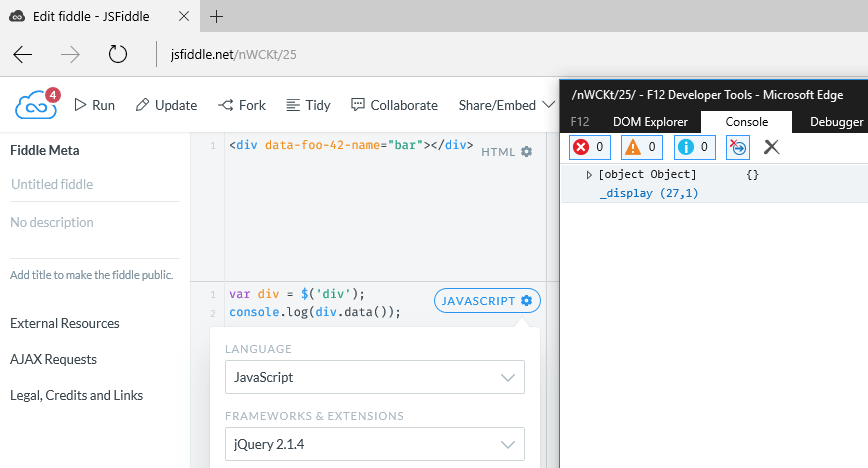This screenshot has height=468, width=868.
Task: Click the JAVASCRIPT settings button
Action: tap(487, 301)
